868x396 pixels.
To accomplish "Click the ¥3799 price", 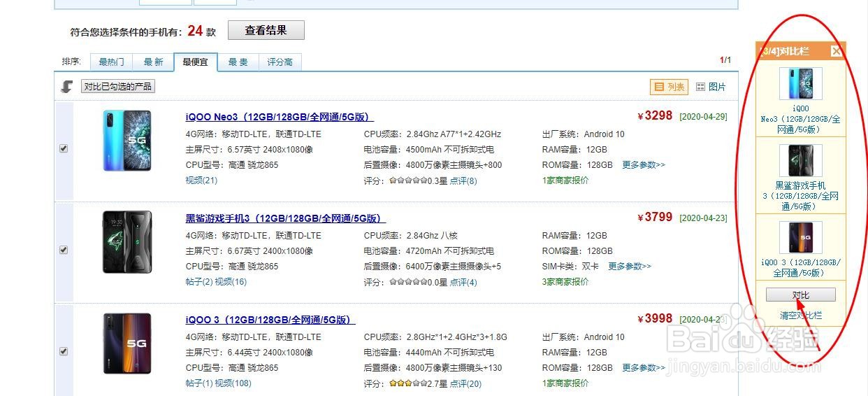I will tap(655, 218).
